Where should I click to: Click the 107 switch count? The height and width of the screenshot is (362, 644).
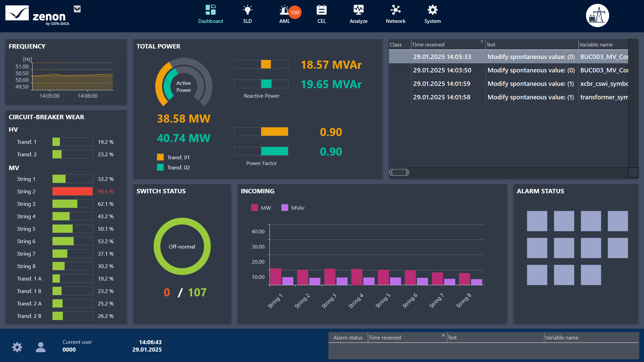click(197, 292)
